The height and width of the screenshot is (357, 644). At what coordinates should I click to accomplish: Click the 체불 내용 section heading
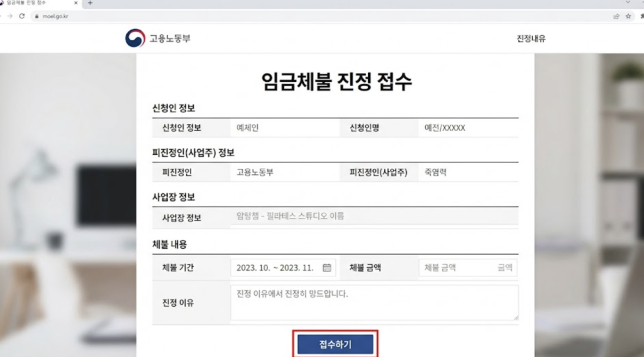pos(169,245)
